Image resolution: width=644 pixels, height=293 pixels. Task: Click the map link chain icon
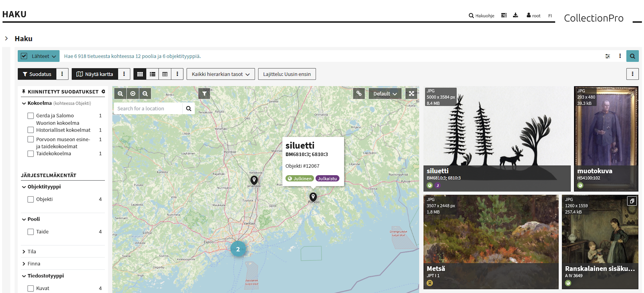click(x=359, y=94)
